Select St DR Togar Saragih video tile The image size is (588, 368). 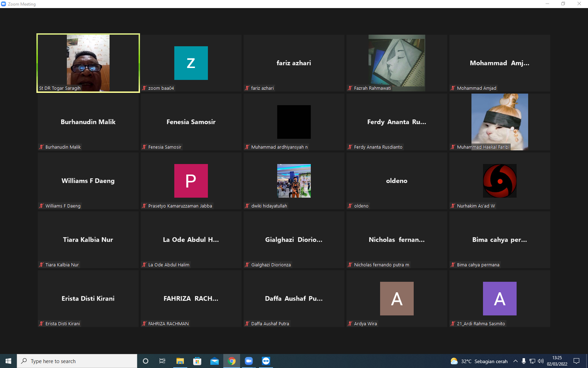click(88, 63)
